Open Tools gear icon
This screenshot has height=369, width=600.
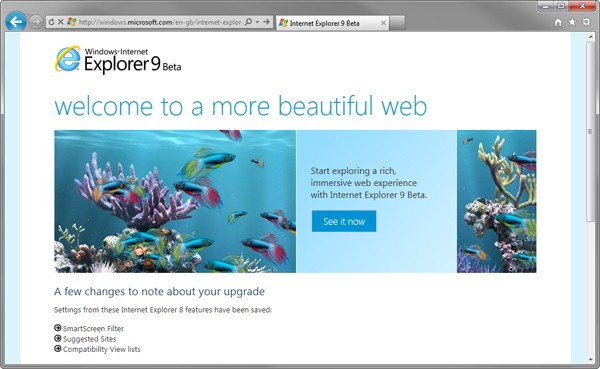tap(586, 22)
